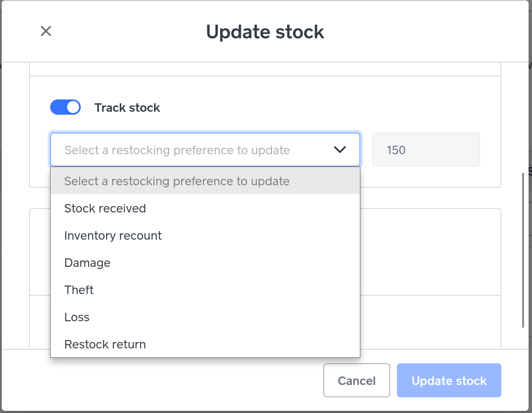
Task: Choose the Loss option
Action: [77, 317]
